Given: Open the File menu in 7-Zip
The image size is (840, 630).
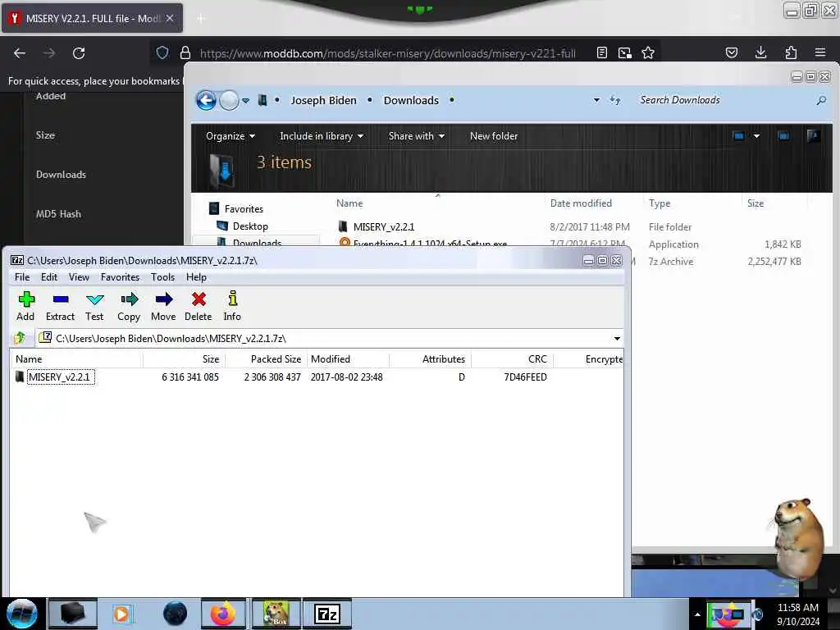Looking at the screenshot, I should (x=22, y=277).
